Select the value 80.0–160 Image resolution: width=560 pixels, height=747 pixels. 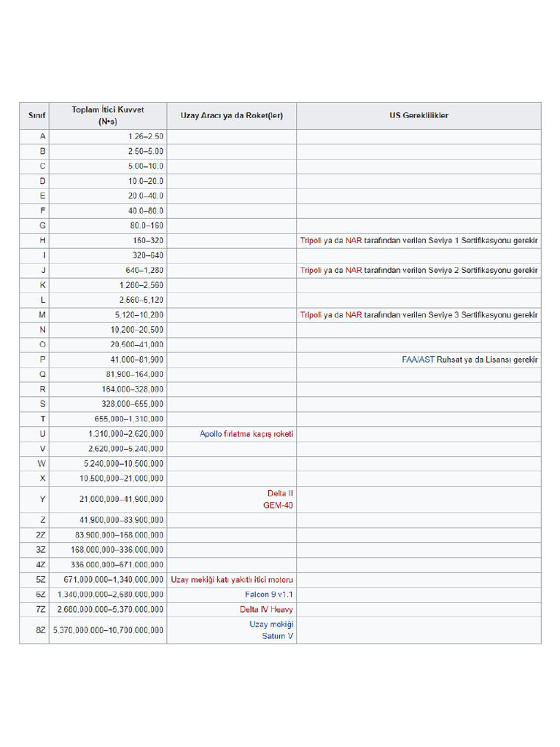[x=147, y=226]
